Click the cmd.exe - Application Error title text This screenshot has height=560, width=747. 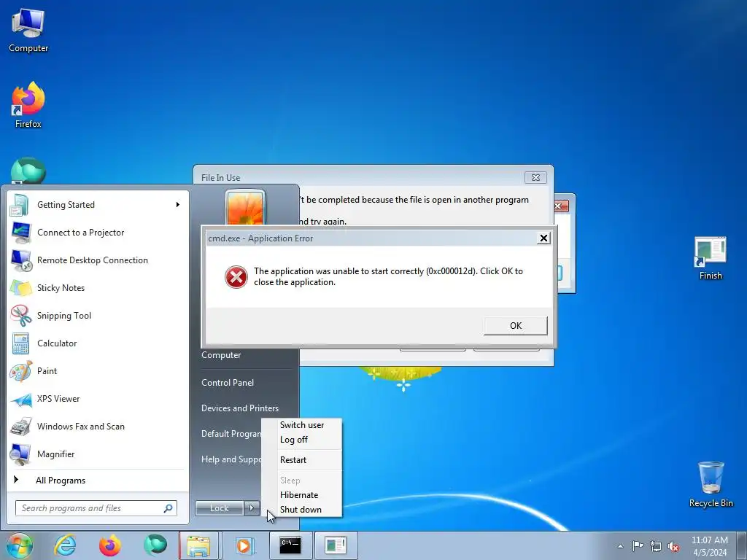260,238
